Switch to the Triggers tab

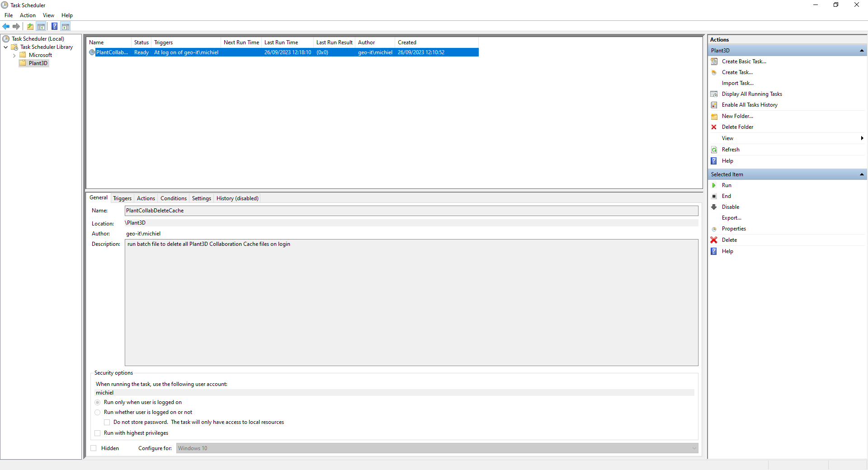coord(122,198)
